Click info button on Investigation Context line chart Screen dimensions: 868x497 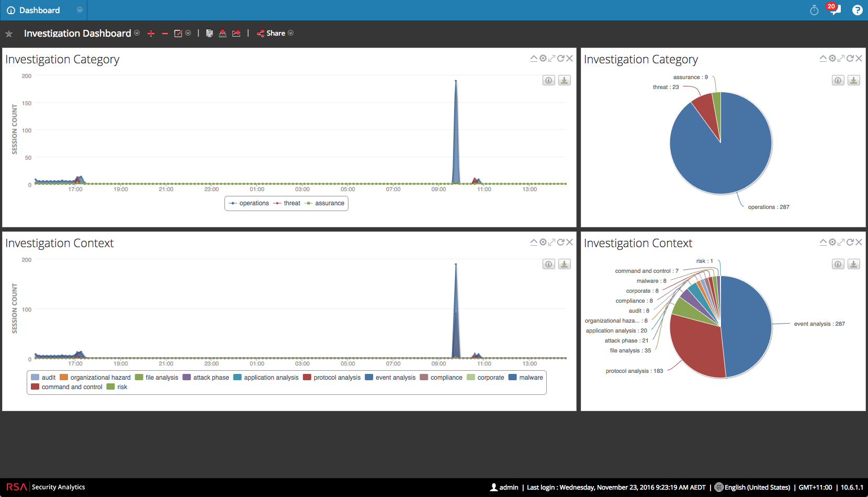(548, 264)
